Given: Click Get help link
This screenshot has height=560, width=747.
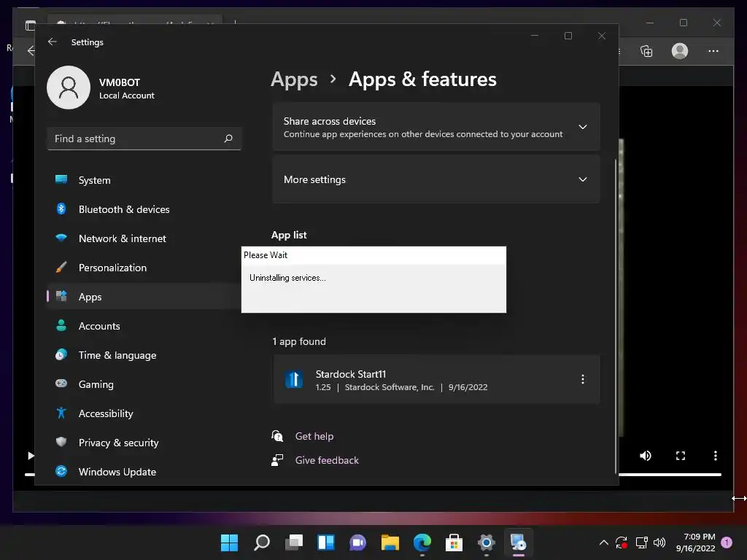Looking at the screenshot, I should pos(314,436).
